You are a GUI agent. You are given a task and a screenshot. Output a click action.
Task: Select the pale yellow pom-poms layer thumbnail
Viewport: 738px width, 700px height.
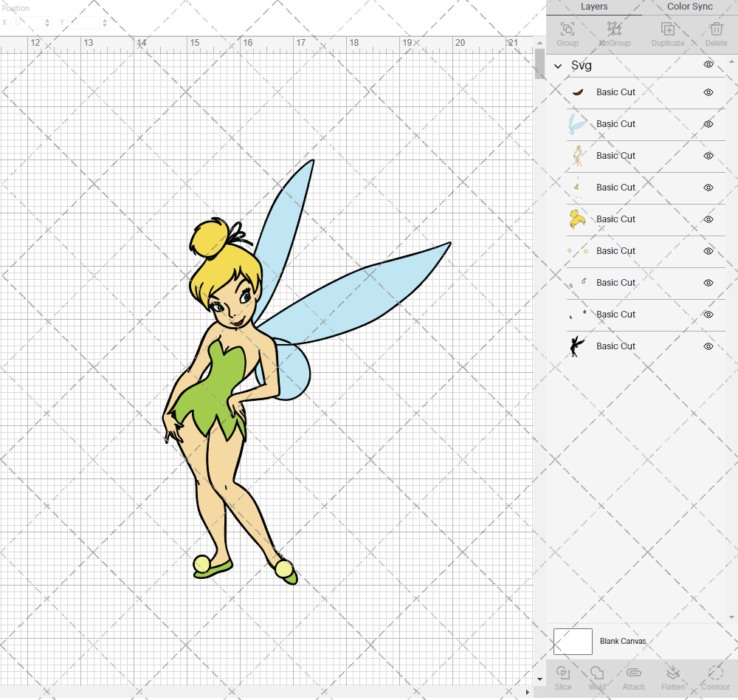(578, 251)
